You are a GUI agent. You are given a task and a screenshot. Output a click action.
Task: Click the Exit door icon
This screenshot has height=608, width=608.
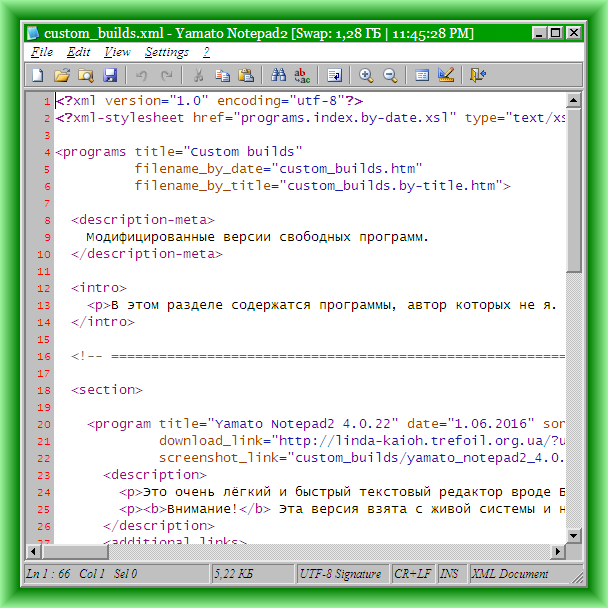tap(478, 75)
